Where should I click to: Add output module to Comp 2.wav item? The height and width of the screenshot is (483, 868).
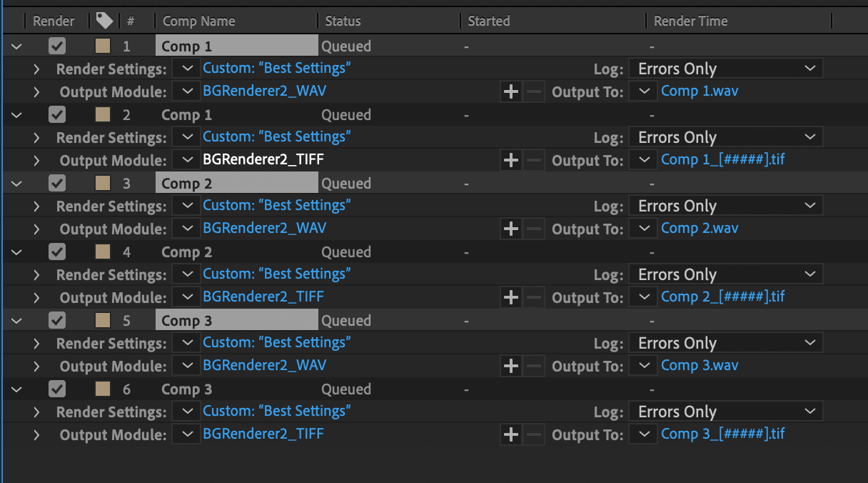point(511,229)
